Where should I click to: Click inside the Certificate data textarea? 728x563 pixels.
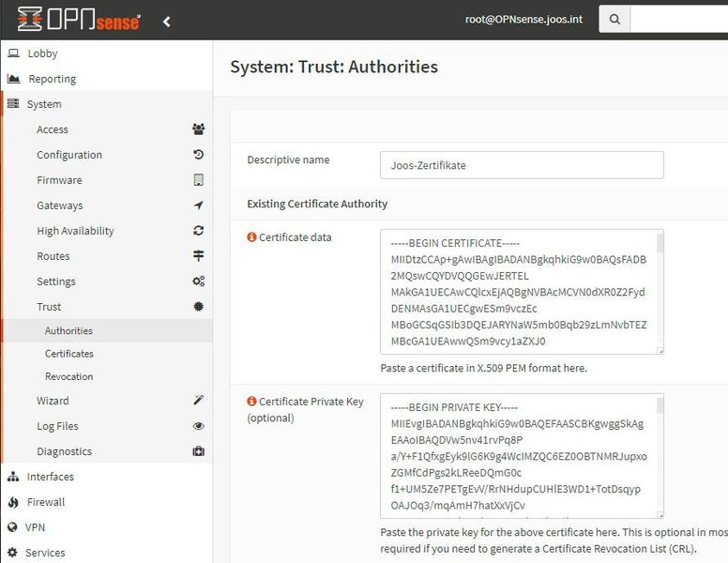tap(518, 292)
